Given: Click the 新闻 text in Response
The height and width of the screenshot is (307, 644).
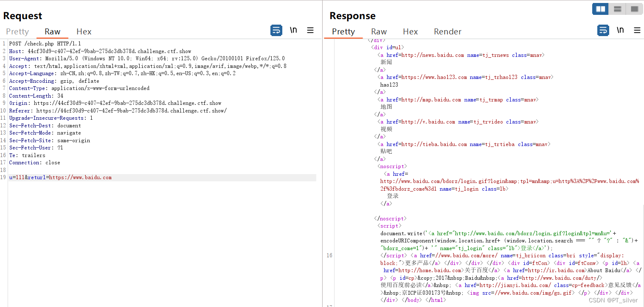Looking at the screenshot, I should [386, 62].
